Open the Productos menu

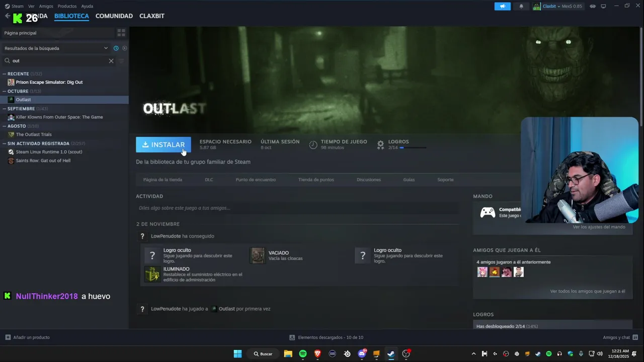coord(67,6)
